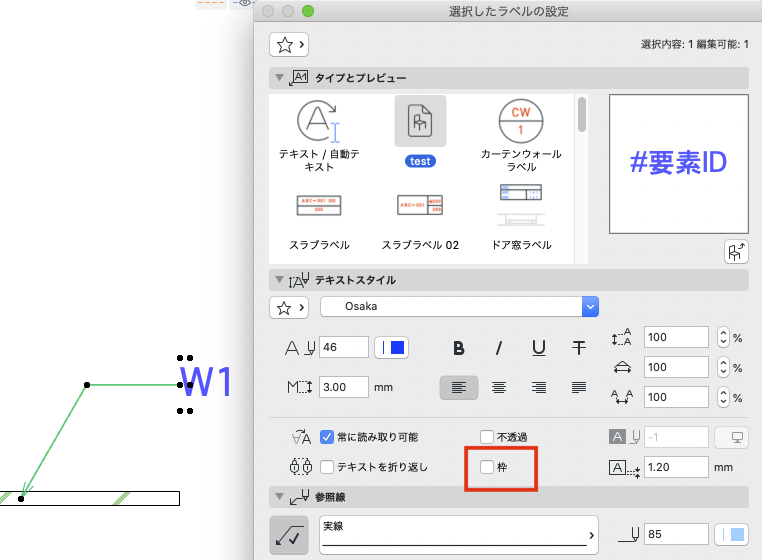762x560 pixels.
Task: Collapse the テキストスタイル section
Action: click(x=279, y=280)
